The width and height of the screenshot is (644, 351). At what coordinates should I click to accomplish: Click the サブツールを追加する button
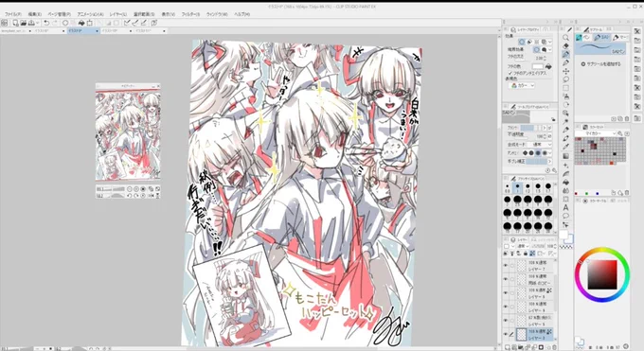pos(600,64)
